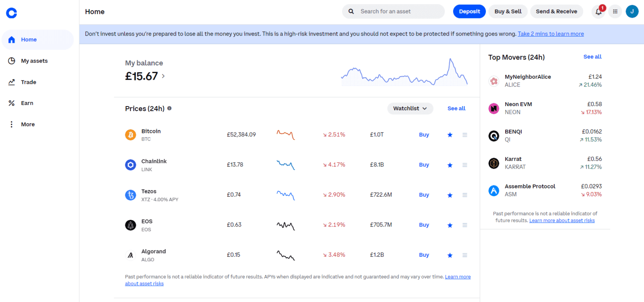Click the reorder handle for Chainlink
Screen dimensions: 644x302
point(465,165)
